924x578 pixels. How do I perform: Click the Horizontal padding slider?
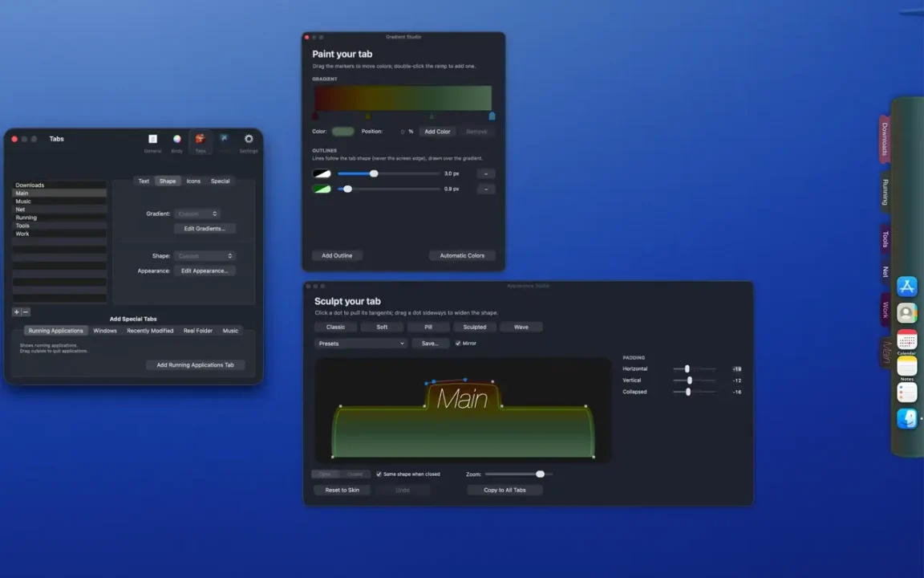pyautogui.click(x=694, y=369)
